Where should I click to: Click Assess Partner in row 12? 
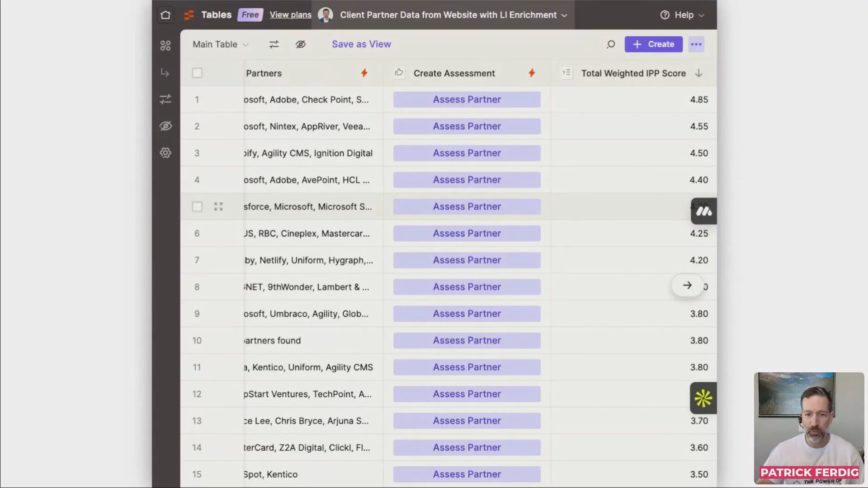467,394
